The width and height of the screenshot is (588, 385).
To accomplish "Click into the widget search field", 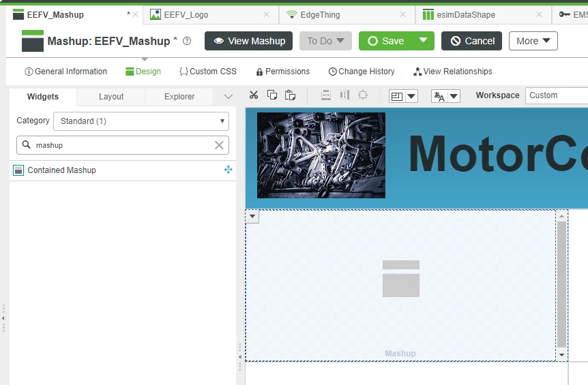I will tap(123, 145).
